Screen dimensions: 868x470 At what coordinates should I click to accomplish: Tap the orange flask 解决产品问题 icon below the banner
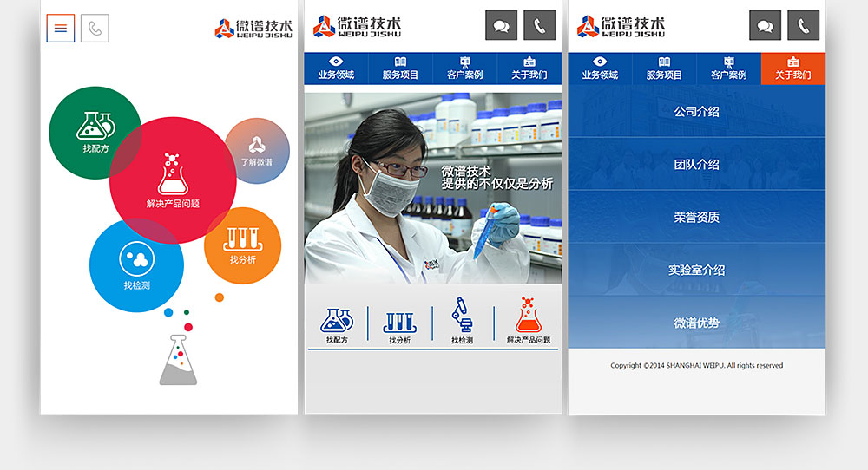pos(528,321)
